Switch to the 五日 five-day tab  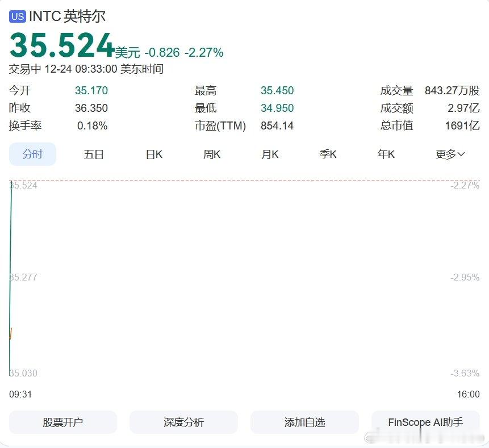click(x=94, y=154)
